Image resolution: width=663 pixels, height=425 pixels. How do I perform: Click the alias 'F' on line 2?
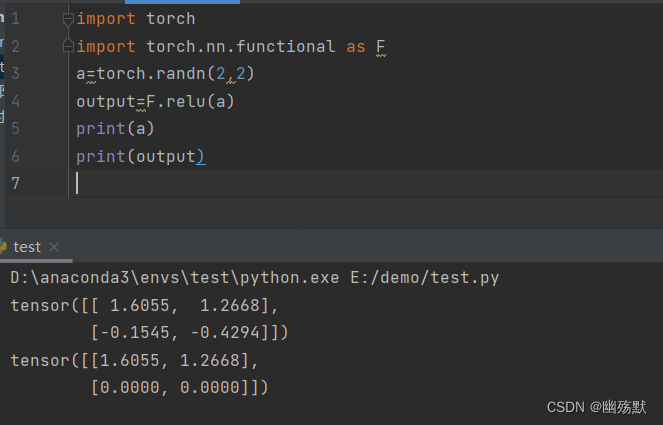coord(381,47)
